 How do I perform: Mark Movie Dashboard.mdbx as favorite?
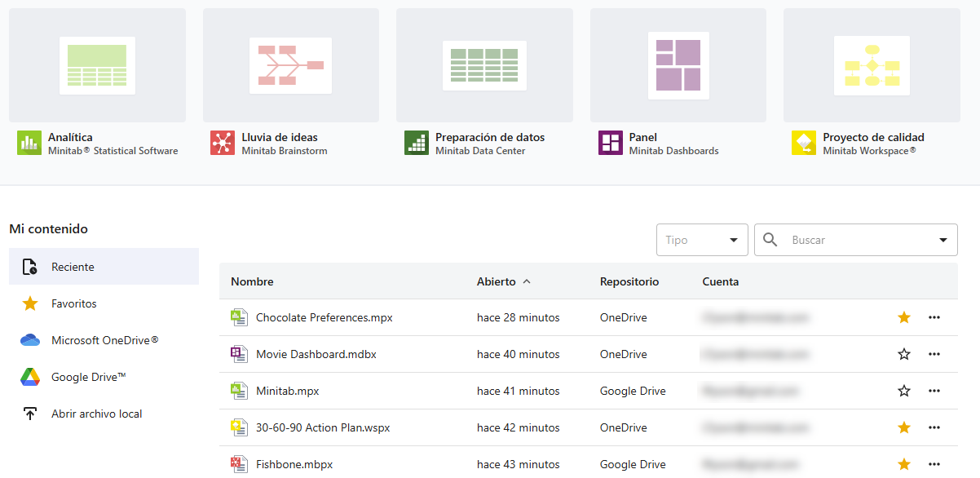tap(903, 354)
